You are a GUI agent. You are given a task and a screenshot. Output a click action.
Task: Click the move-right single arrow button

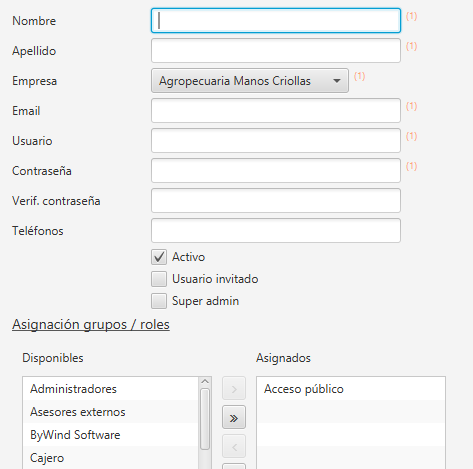pyautogui.click(x=234, y=388)
